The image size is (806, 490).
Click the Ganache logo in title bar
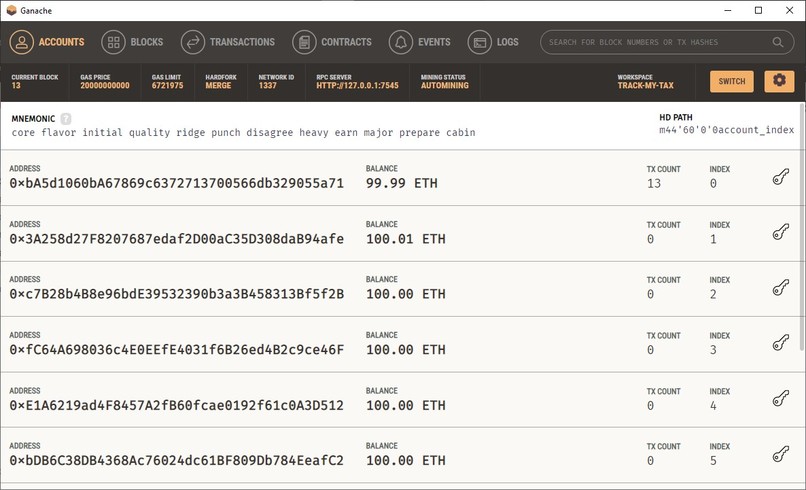[11, 10]
